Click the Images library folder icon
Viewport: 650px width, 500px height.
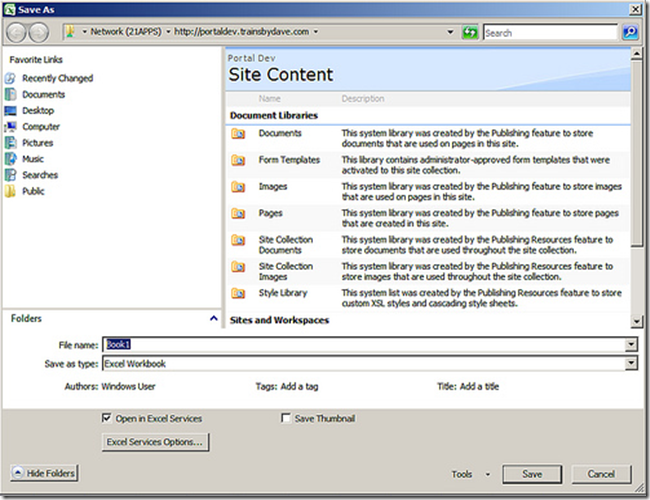(x=238, y=187)
